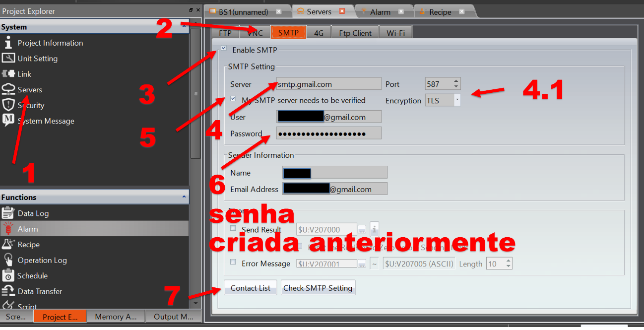Select the Project E... bottom tab

[x=60, y=317]
